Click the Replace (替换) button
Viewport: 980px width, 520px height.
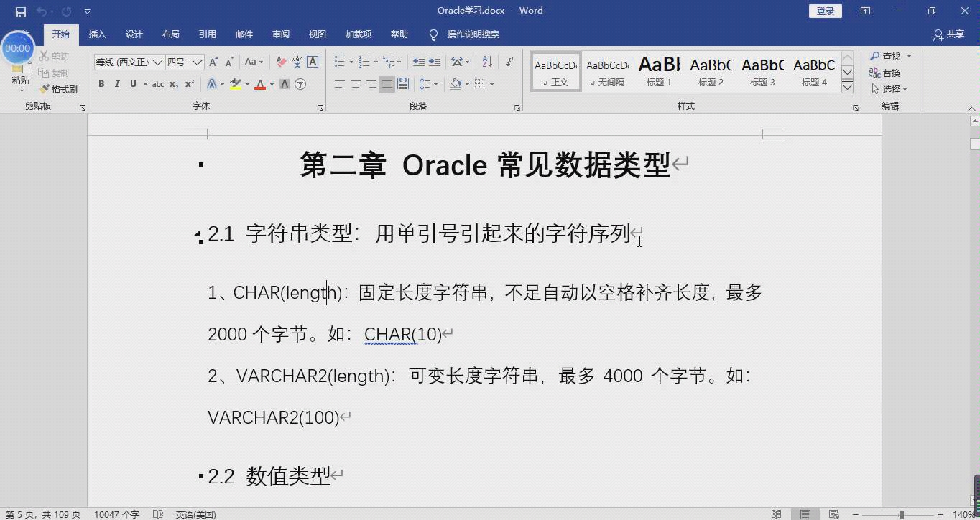click(884, 73)
